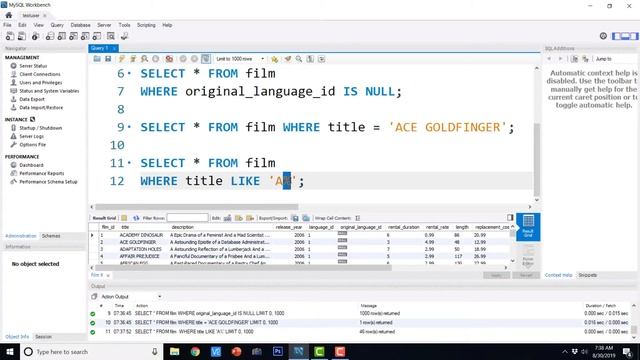Click the export recordset icon
The height and width of the screenshot is (360, 640).
295,218
